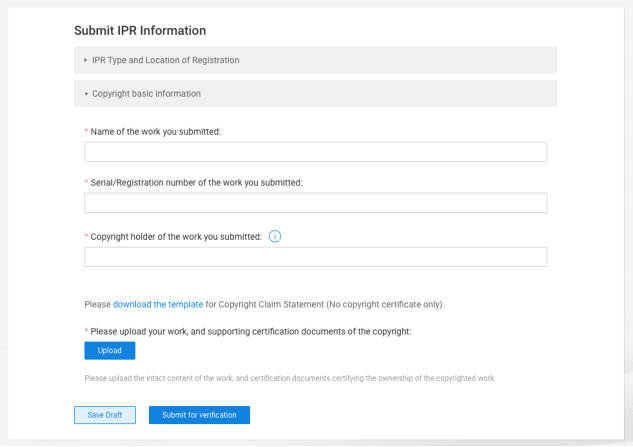Click the red asterisk beside Name of work
Screen dimensions: 633x447
tap(86, 131)
